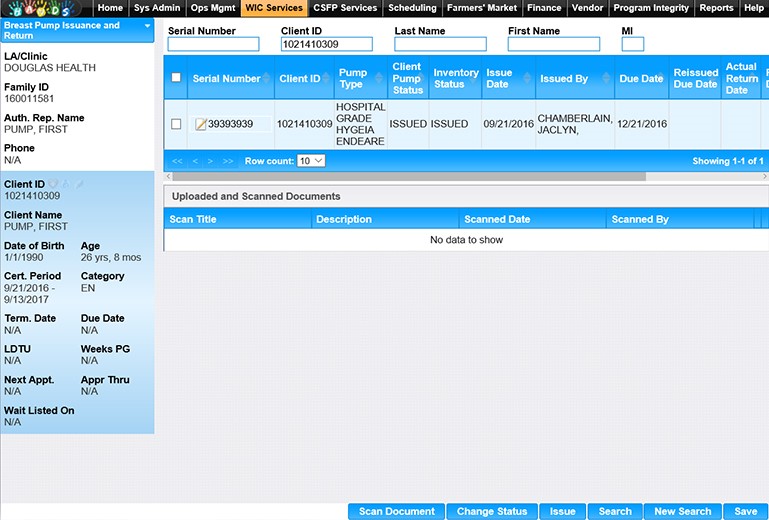Open the Row count dropdown
Viewport: 769px width, 520px height.
[311, 161]
